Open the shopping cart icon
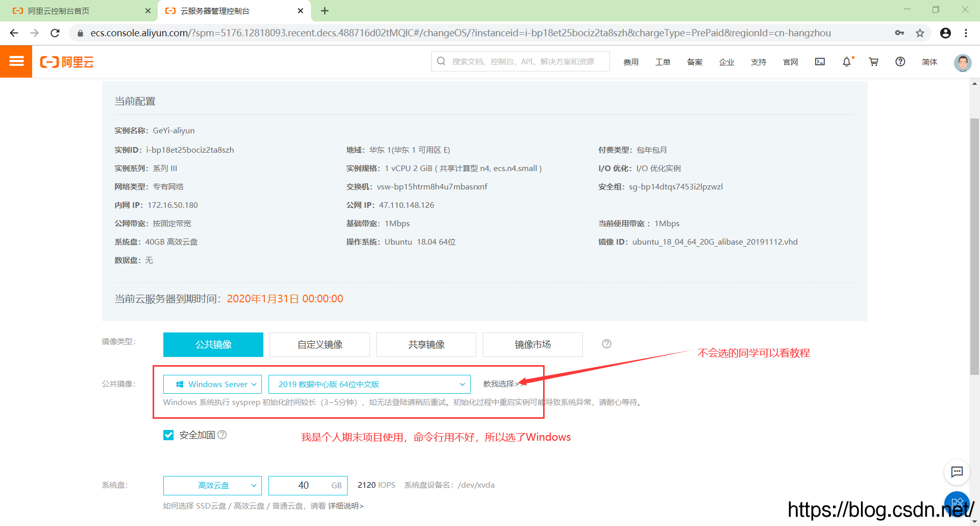This screenshot has height=526, width=980. (x=874, y=62)
